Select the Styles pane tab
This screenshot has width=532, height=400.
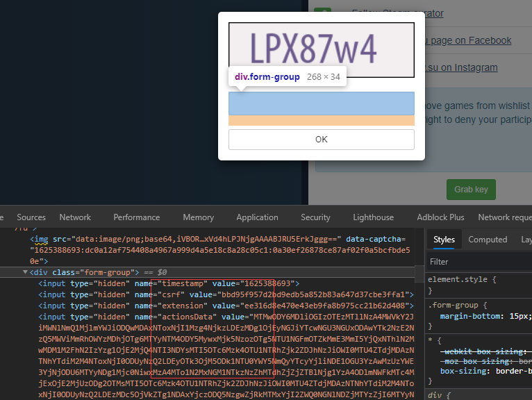[444, 240]
